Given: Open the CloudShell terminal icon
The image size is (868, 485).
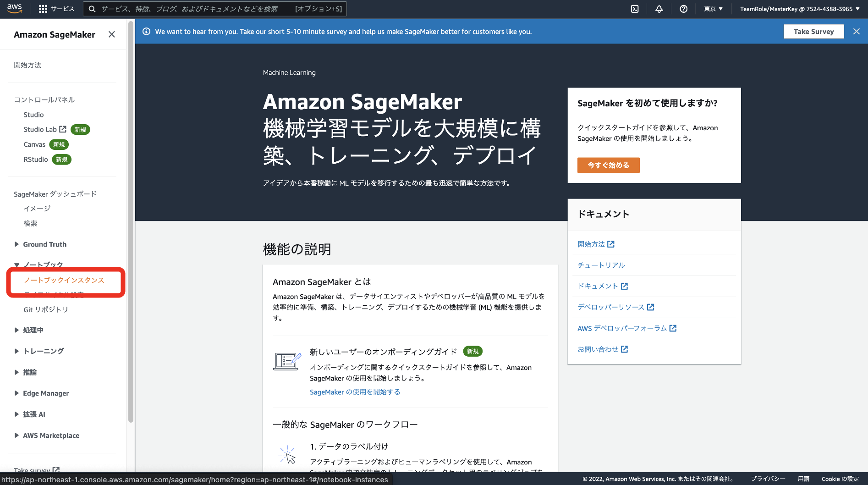Looking at the screenshot, I should (635, 9).
